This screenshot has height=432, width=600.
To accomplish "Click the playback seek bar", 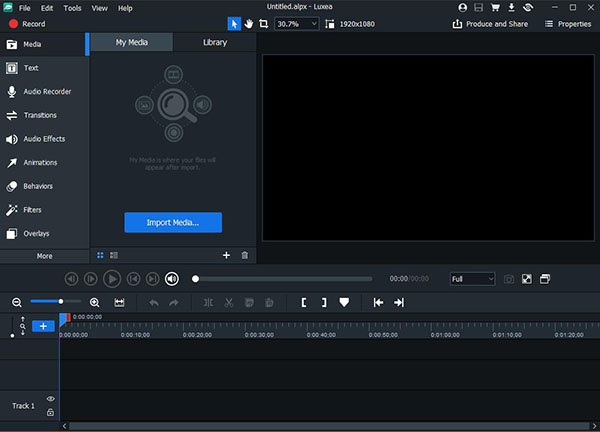I will coord(283,279).
